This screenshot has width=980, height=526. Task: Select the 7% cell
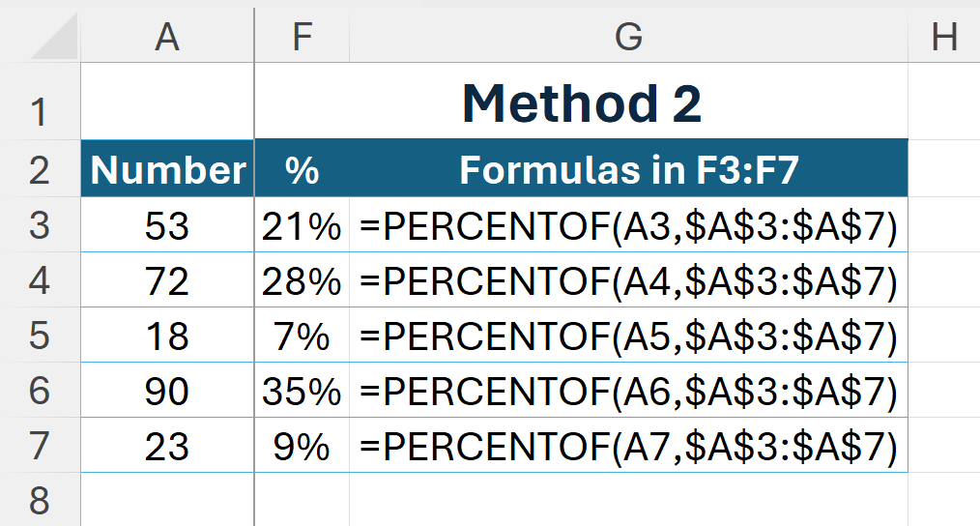302,335
